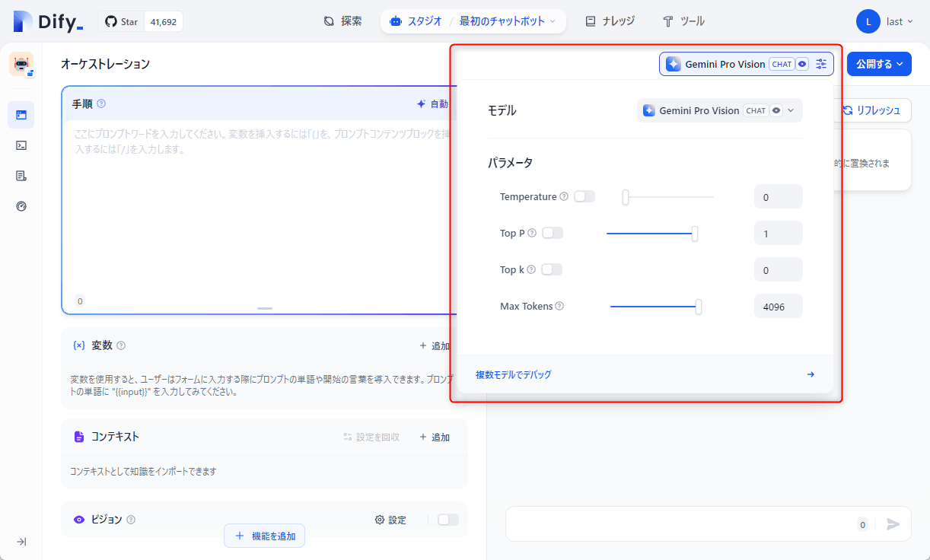The image size is (930, 560).
Task: Add a new variable with 追加
Action: (x=435, y=345)
